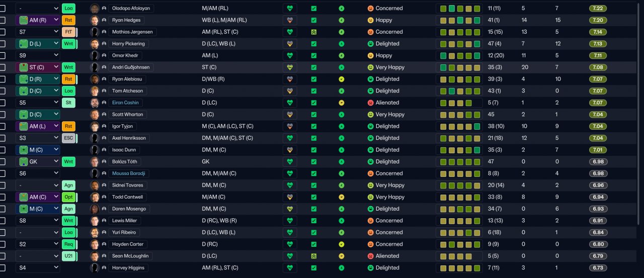Click Sean McLoughlin's U21 squad badge
The height and width of the screenshot is (278, 644).
click(68, 256)
